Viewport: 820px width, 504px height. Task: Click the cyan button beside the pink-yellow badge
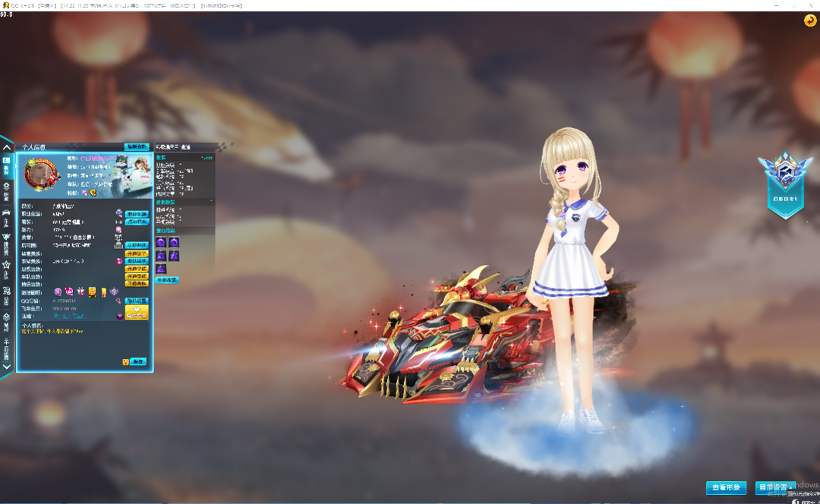[137, 261]
